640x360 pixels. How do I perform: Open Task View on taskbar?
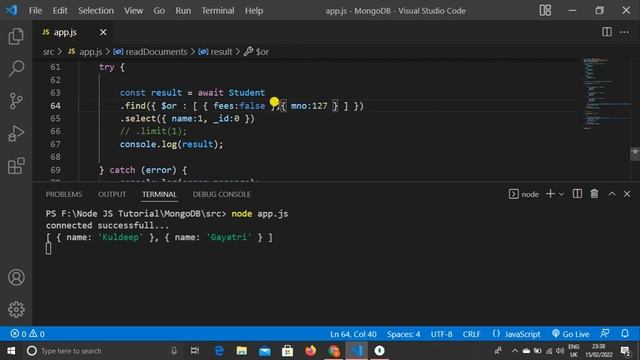click(x=195, y=351)
